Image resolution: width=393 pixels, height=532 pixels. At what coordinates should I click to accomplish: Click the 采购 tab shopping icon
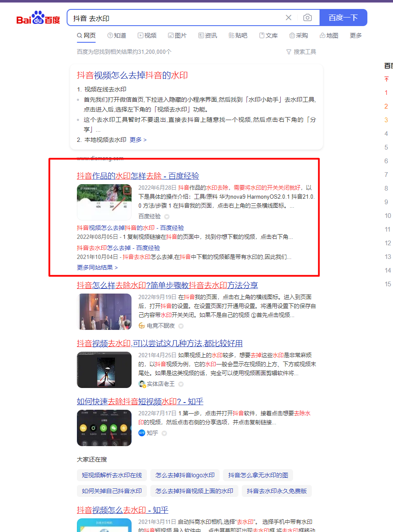point(292,35)
